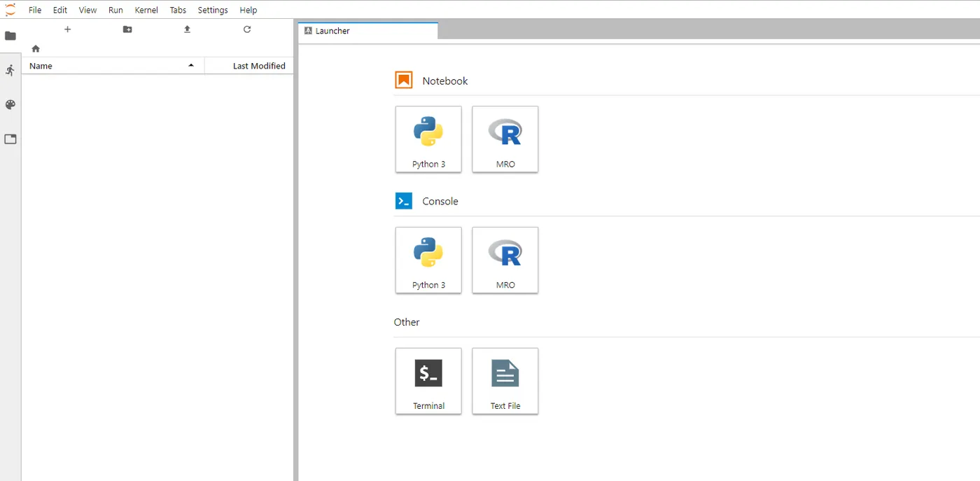Open the Settings menu
The image size is (980, 481).
(213, 10)
